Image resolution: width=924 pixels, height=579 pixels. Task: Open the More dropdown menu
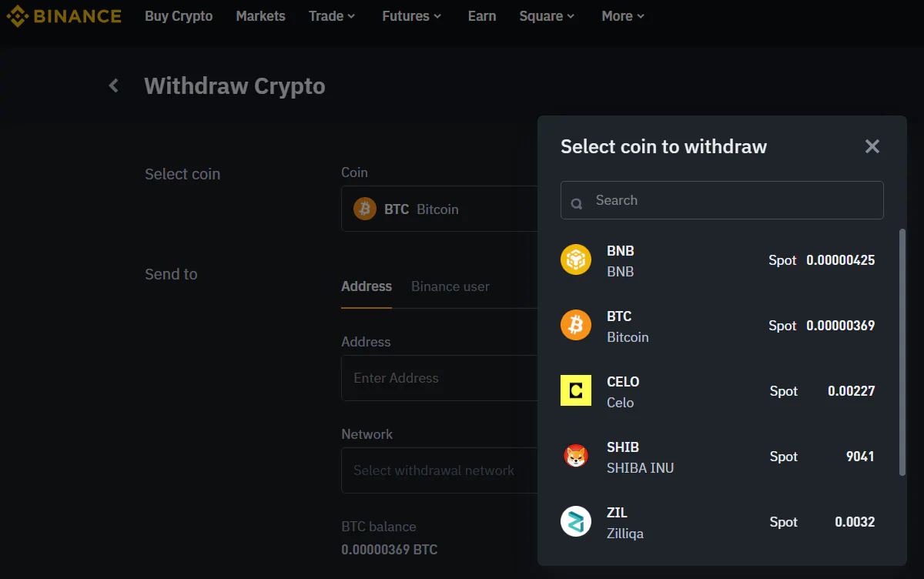(623, 16)
